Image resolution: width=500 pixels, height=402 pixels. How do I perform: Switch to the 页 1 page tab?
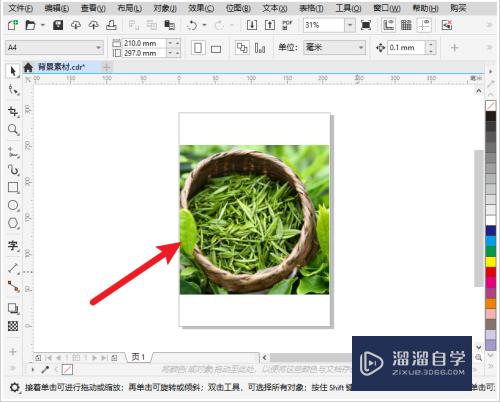[138, 357]
